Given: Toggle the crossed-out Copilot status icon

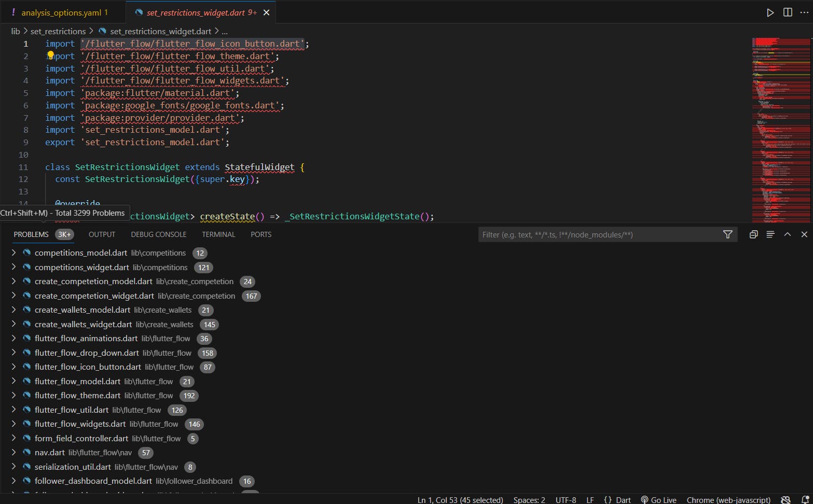Looking at the screenshot, I should (x=786, y=500).
